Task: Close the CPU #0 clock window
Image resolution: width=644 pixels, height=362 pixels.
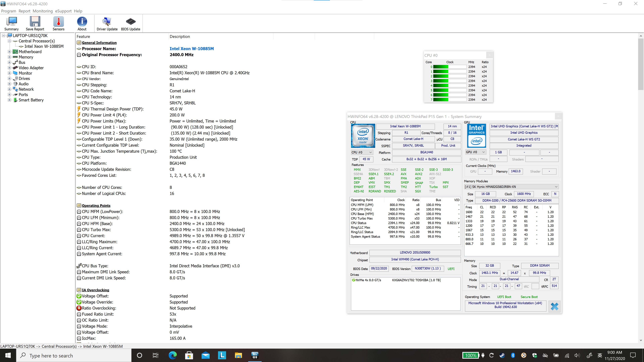Action: click(x=489, y=55)
